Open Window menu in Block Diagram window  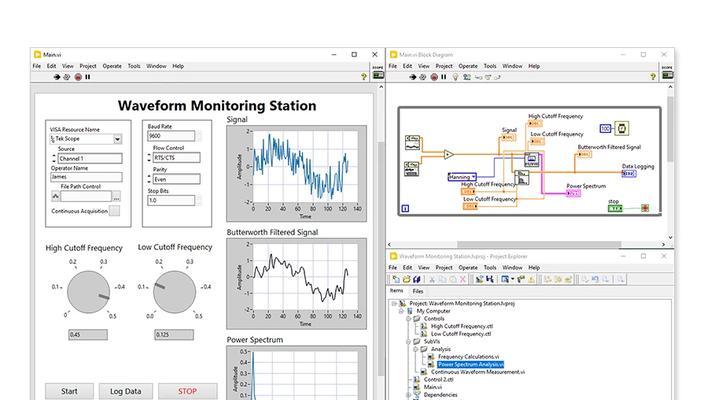click(x=512, y=66)
